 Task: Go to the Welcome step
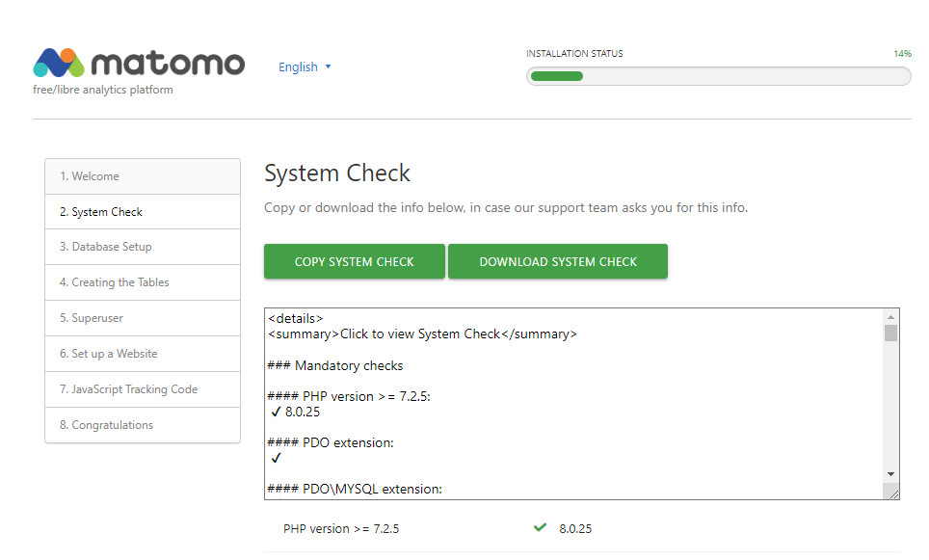pyautogui.click(x=143, y=176)
